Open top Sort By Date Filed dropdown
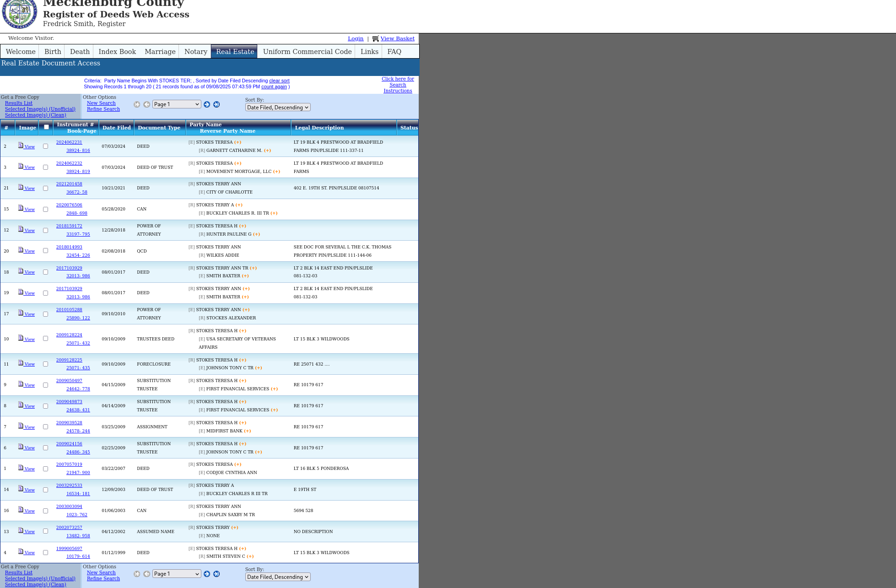This screenshot has height=588, width=896. click(278, 108)
